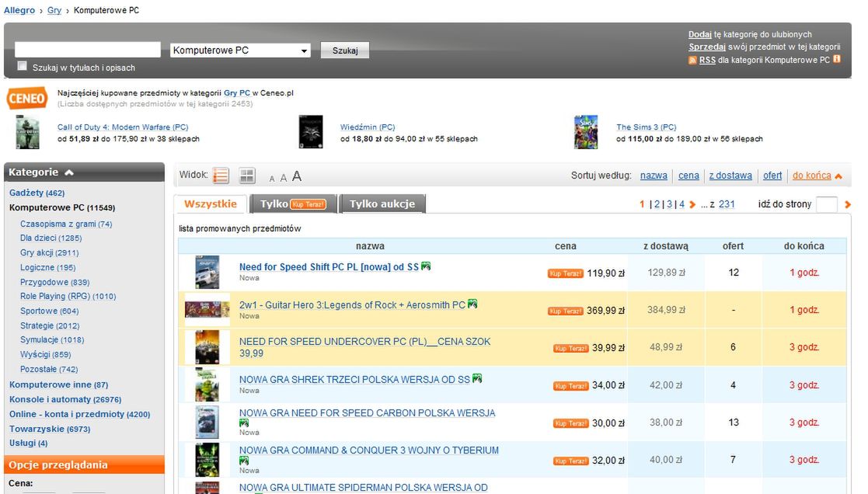Click green icon next to Shrek Trzeci listing
The height and width of the screenshot is (494, 868).
tap(477, 378)
